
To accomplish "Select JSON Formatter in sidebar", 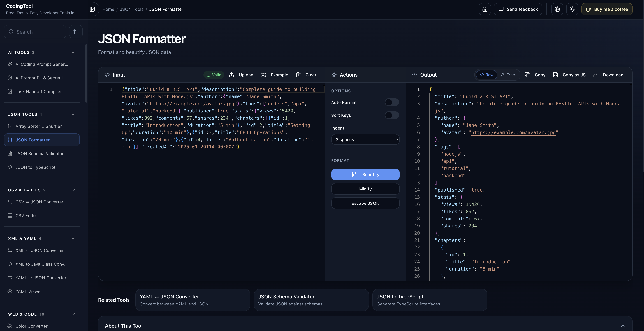I will coord(42,140).
